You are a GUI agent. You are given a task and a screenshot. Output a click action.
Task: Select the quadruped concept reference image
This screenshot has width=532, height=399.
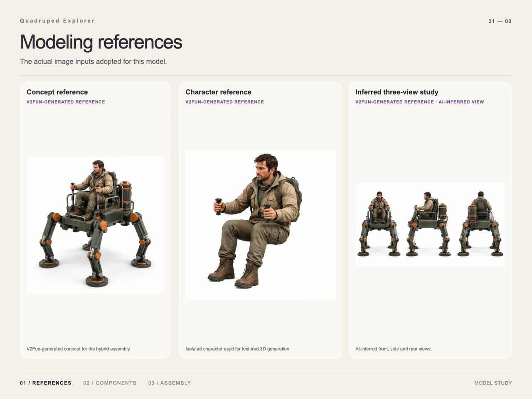[x=95, y=225]
